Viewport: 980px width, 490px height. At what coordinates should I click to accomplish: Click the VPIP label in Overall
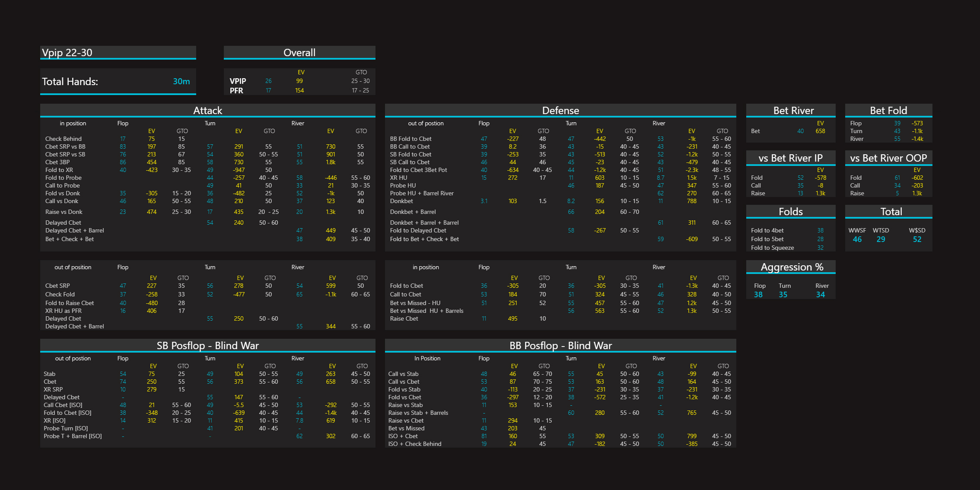[x=238, y=81]
